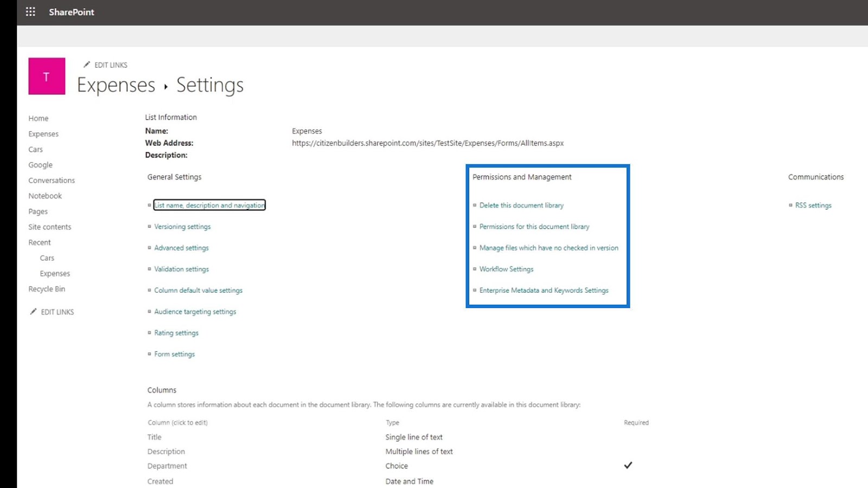
Task: Click the 'Date and Time' type cell
Action: pyautogui.click(x=410, y=481)
